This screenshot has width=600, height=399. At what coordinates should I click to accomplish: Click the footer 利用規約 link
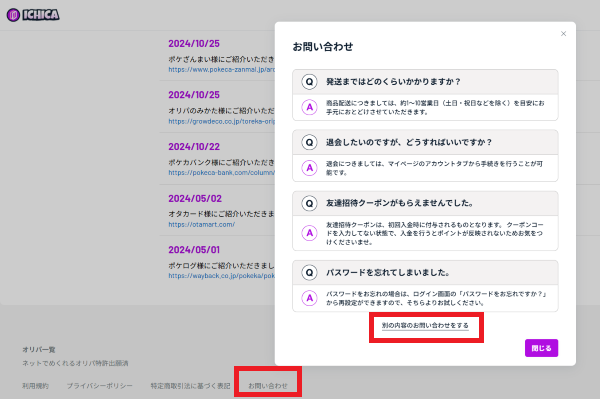(35, 386)
